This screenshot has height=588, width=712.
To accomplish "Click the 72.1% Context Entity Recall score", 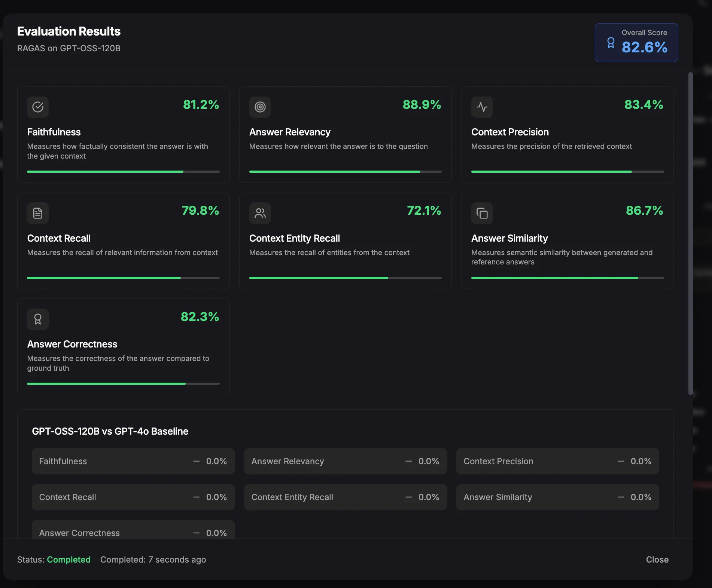I will point(424,211).
